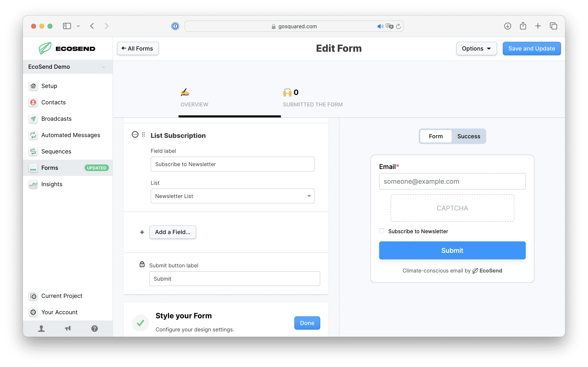Click the Style your Form heading

tap(184, 316)
